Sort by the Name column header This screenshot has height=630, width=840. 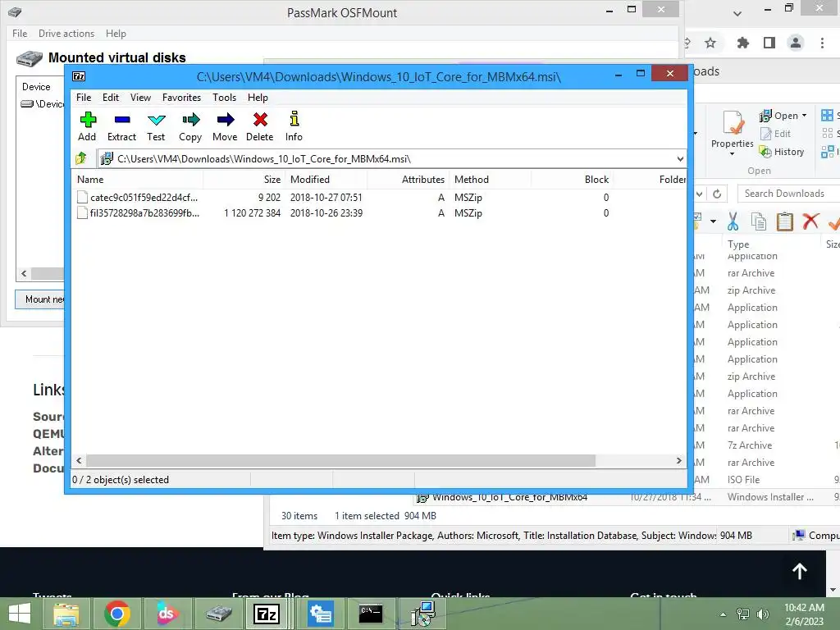pos(137,180)
